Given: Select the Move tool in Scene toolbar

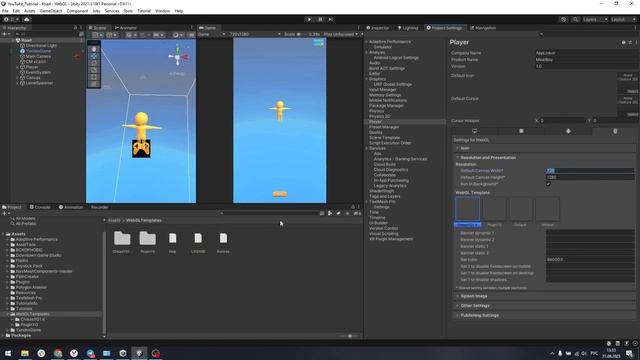Looking at the screenshot, I should 94,56.
